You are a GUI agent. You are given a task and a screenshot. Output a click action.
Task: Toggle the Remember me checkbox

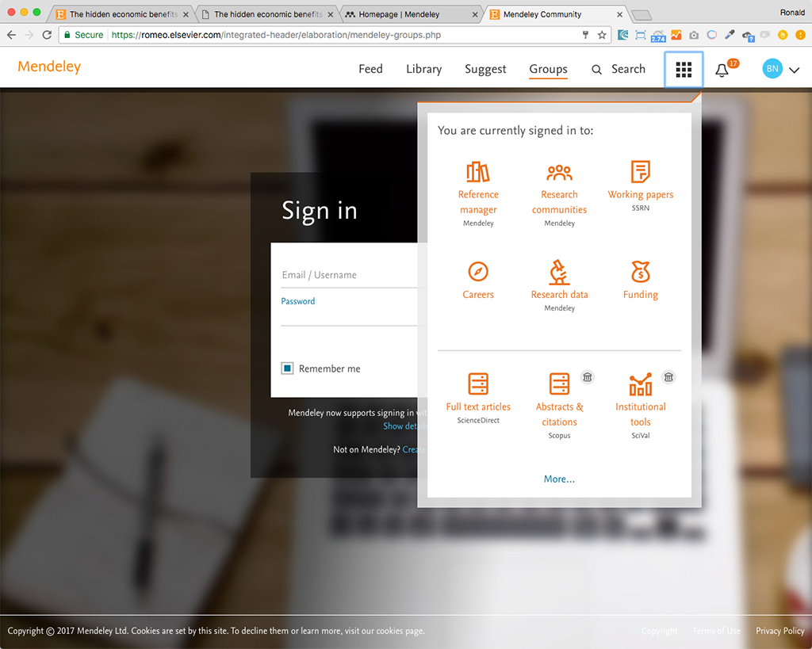(x=287, y=368)
